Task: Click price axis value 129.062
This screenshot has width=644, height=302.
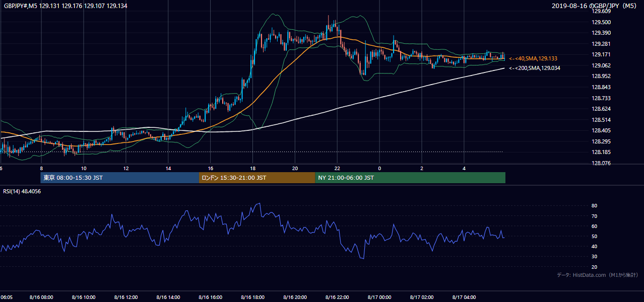Action: pyautogui.click(x=601, y=65)
